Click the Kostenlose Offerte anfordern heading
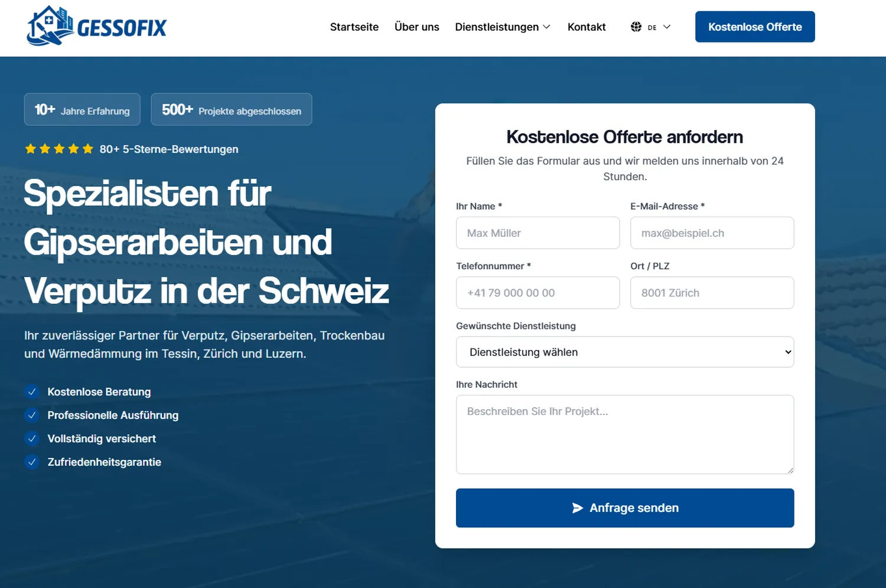Image resolution: width=886 pixels, height=588 pixels. coord(625,137)
